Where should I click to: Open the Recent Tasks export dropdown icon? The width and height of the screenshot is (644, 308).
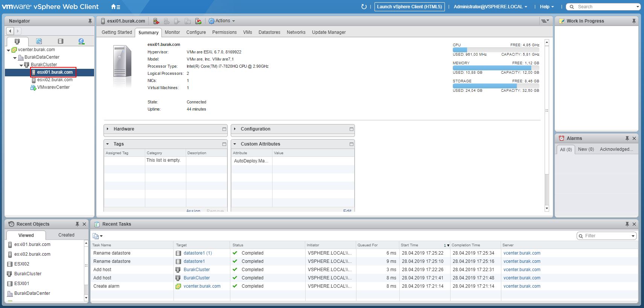[97, 236]
